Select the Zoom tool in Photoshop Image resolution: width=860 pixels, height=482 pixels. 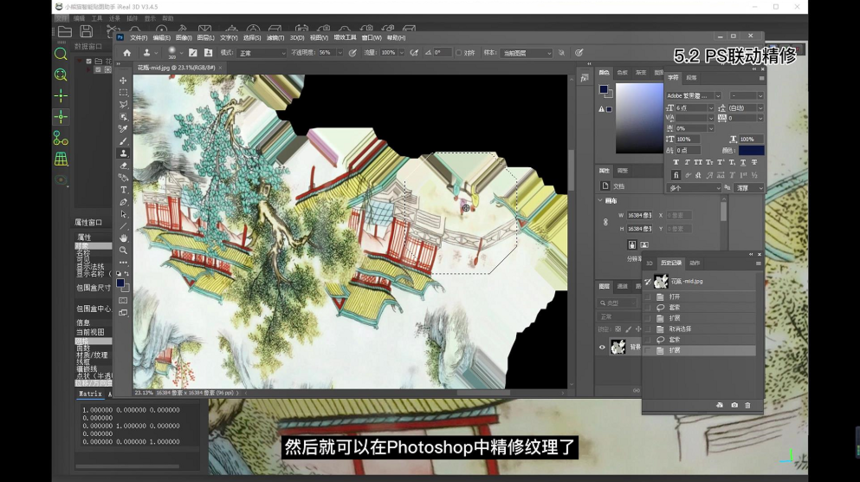click(123, 251)
